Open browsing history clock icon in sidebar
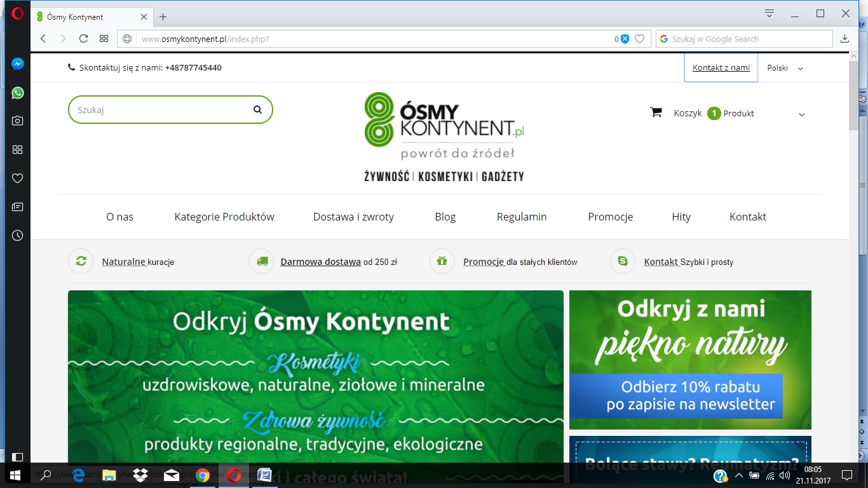The image size is (868, 488). [18, 235]
